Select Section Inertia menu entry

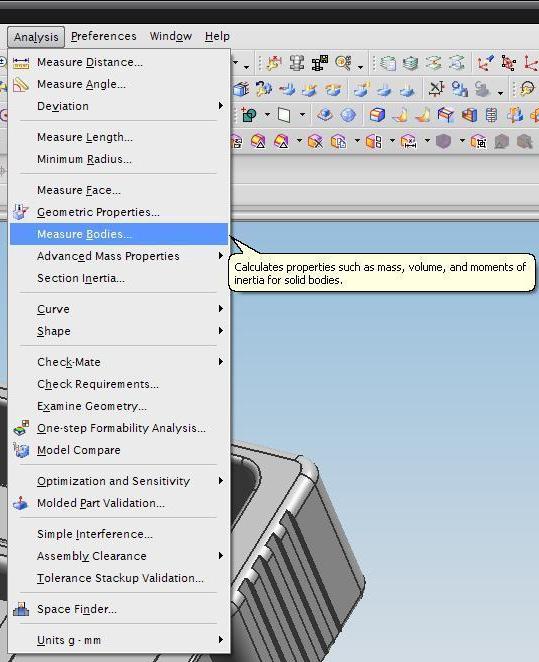[x=119, y=278]
